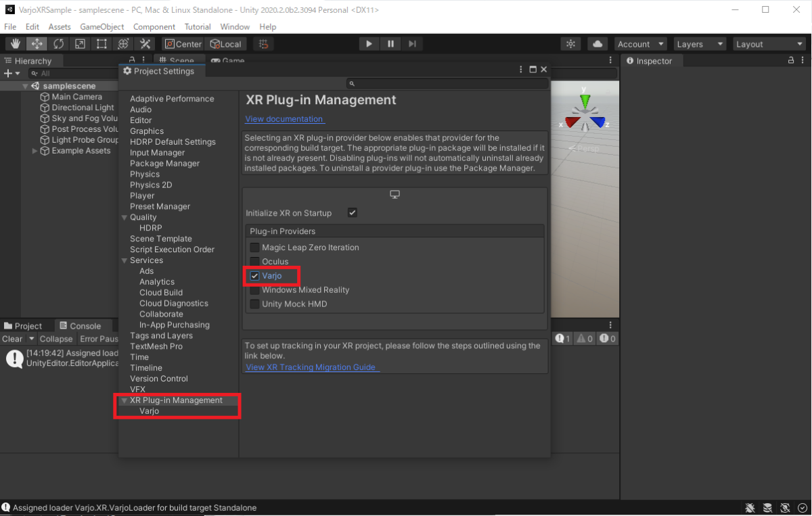Image resolution: width=812 pixels, height=516 pixels.
Task: Toggle console info message count filter
Action: 564,338
